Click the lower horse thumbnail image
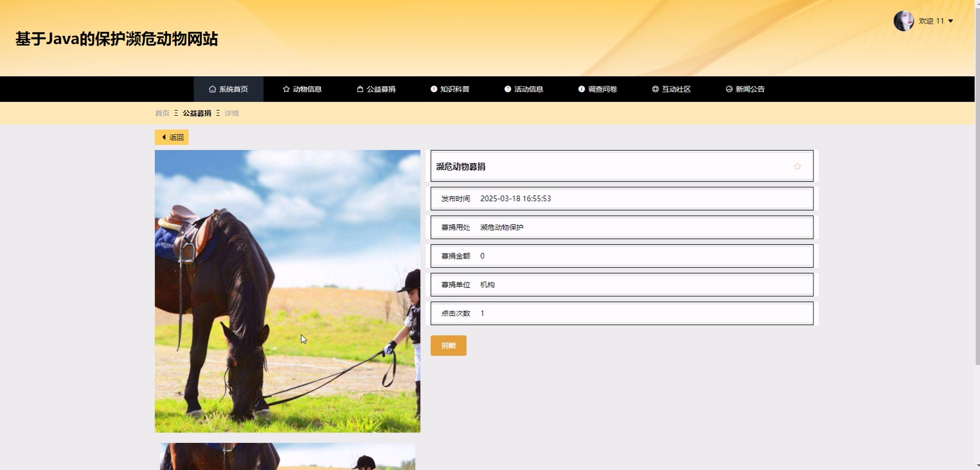The width and height of the screenshot is (980, 470). 287,456
